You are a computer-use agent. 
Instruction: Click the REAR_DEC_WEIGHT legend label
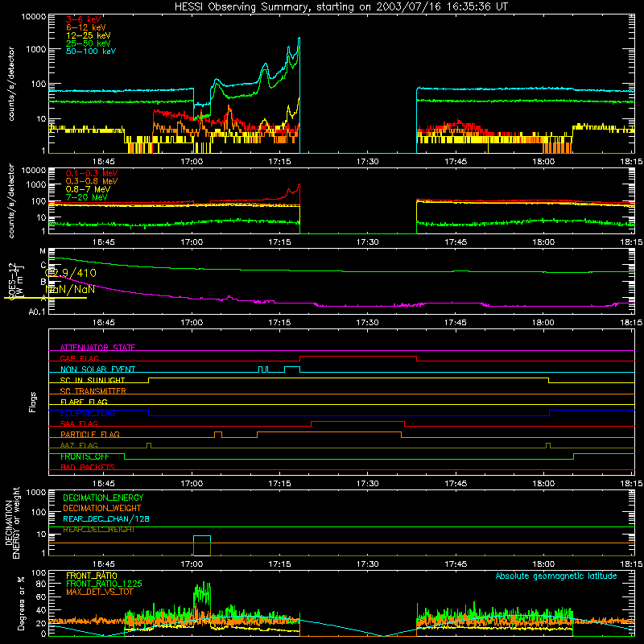[99, 530]
